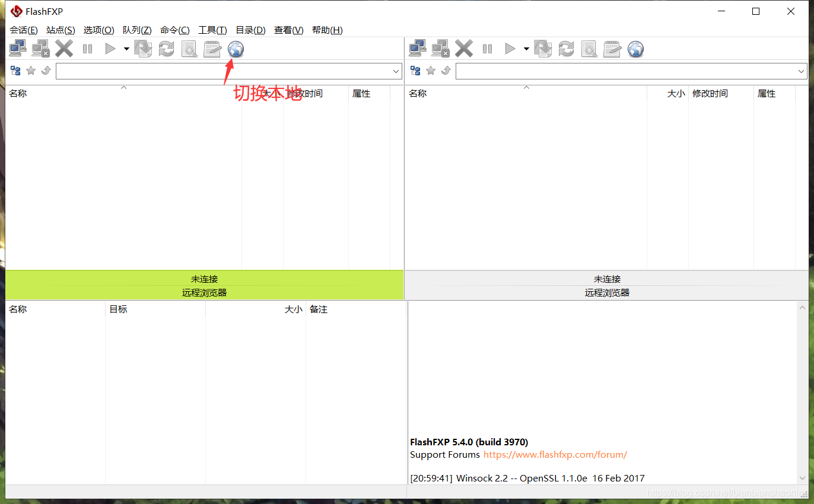Open the 帮助(H) menu
Image resolution: width=814 pixels, height=504 pixels.
327,30
